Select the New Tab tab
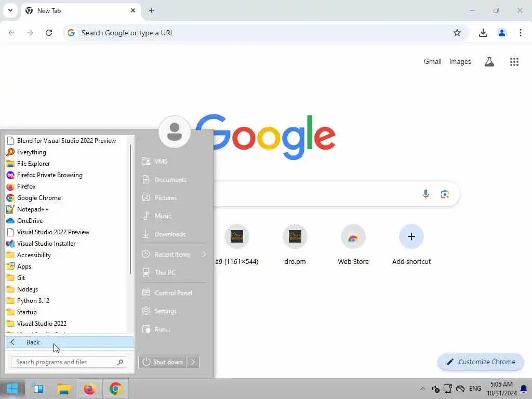Image resolution: width=532 pixels, height=399 pixels. [81, 11]
